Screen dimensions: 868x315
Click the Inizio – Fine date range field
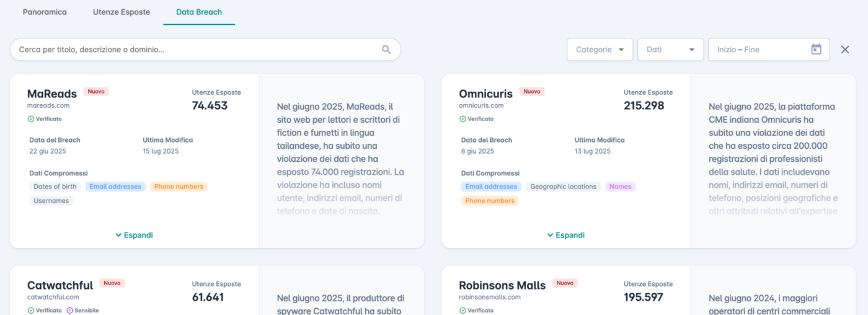(x=769, y=50)
